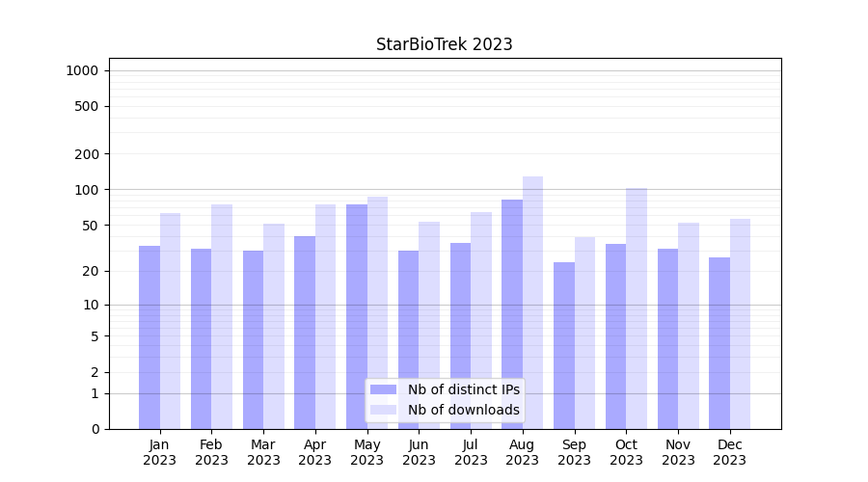Select the 0 y-axis tick label
The image size is (868, 482).
[95, 429]
